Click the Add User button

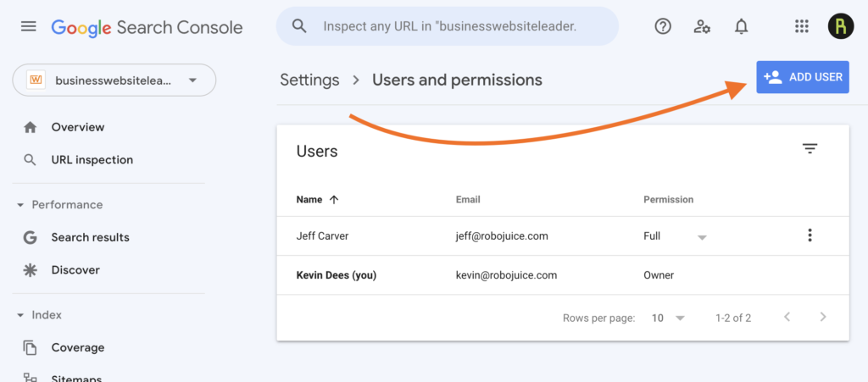(802, 77)
